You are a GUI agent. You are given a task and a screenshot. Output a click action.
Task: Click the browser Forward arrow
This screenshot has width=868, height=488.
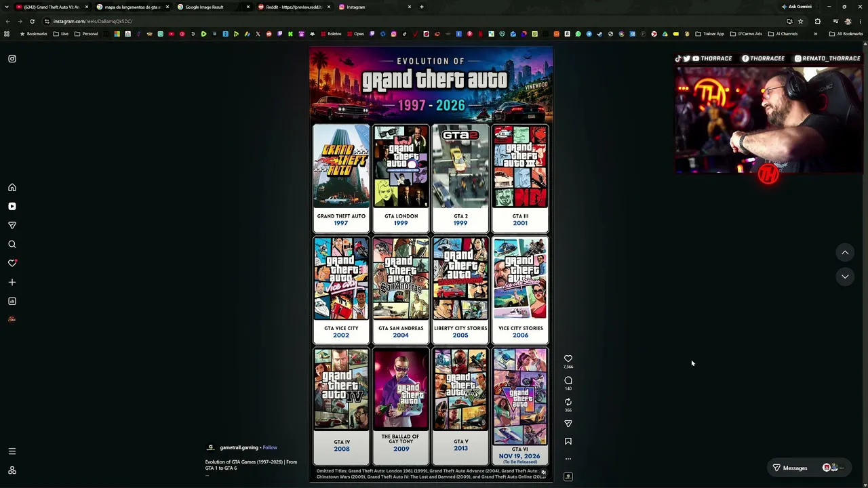tap(20, 21)
